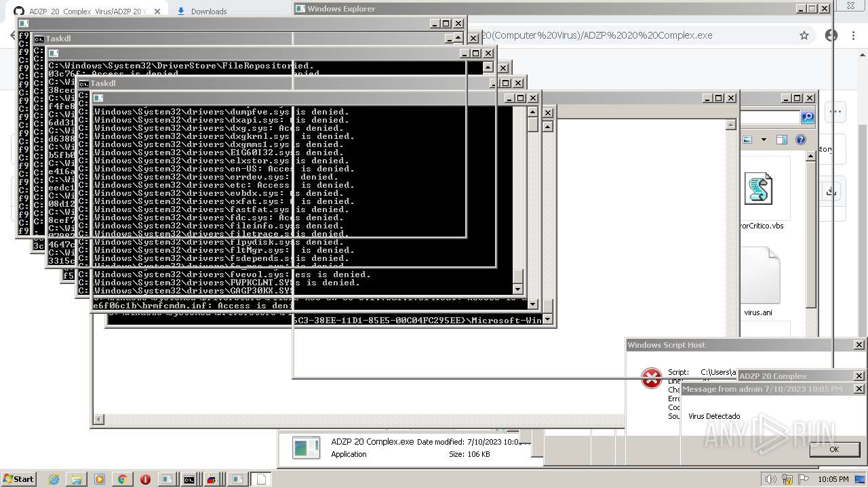Image resolution: width=868 pixels, height=488 pixels.
Task: Close the ADZP 20 Complex dialog
Action: [x=859, y=375]
